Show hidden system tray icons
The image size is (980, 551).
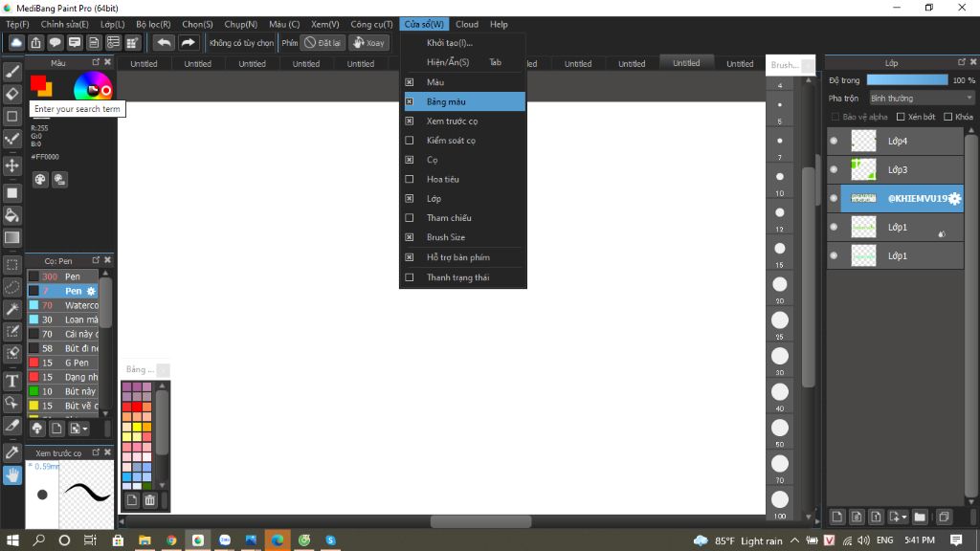(x=794, y=540)
